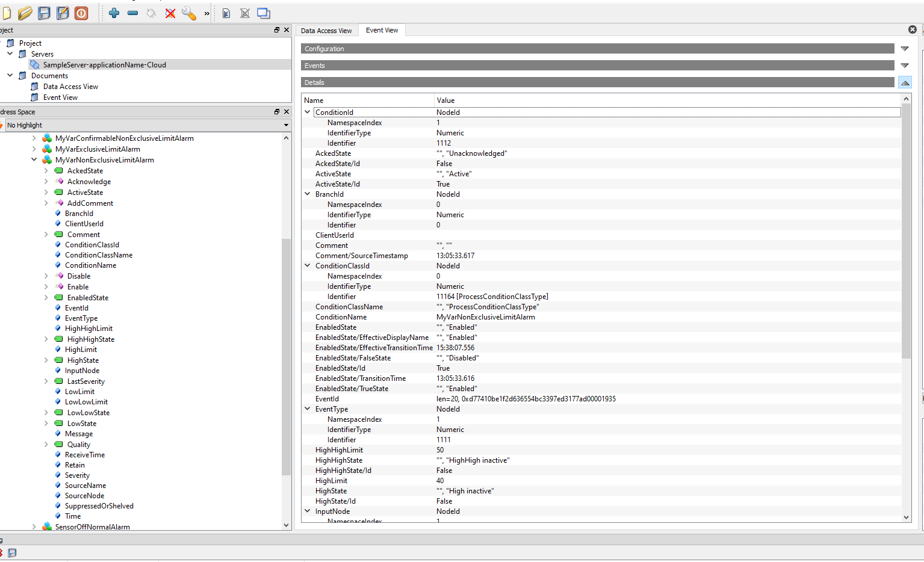Click the Name column header in Details
Screen dimensions: 924x562
(368, 100)
